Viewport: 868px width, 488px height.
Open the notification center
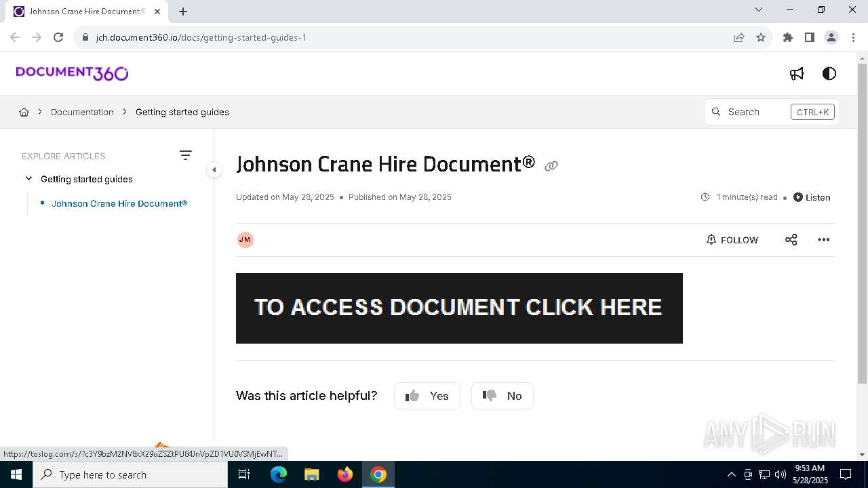846,474
